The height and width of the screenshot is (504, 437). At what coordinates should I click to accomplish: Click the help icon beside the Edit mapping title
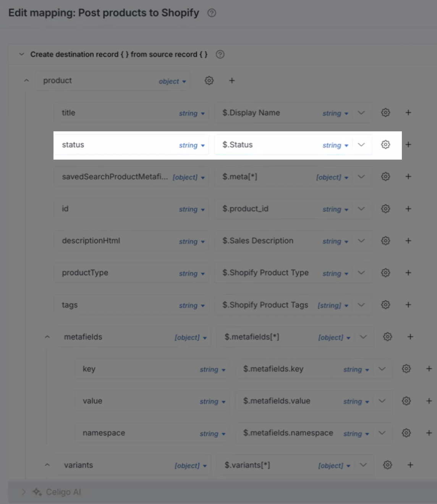click(x=212, y=13)
